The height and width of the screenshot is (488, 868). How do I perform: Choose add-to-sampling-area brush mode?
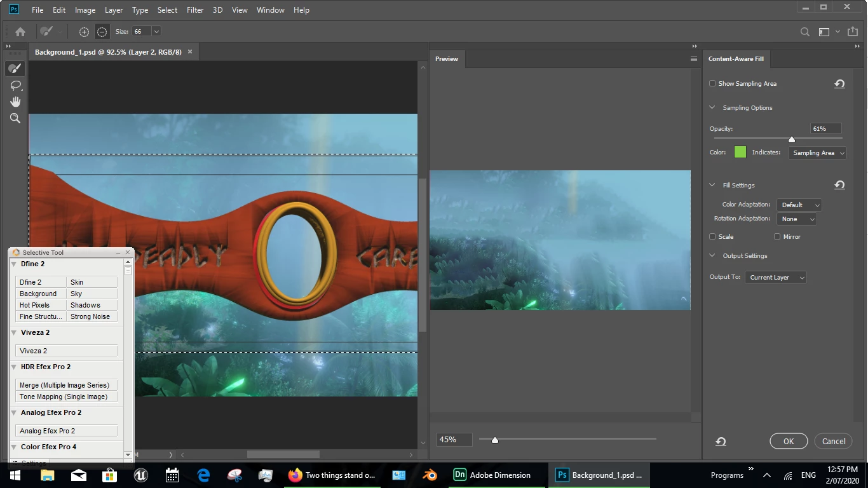[84, 31]
